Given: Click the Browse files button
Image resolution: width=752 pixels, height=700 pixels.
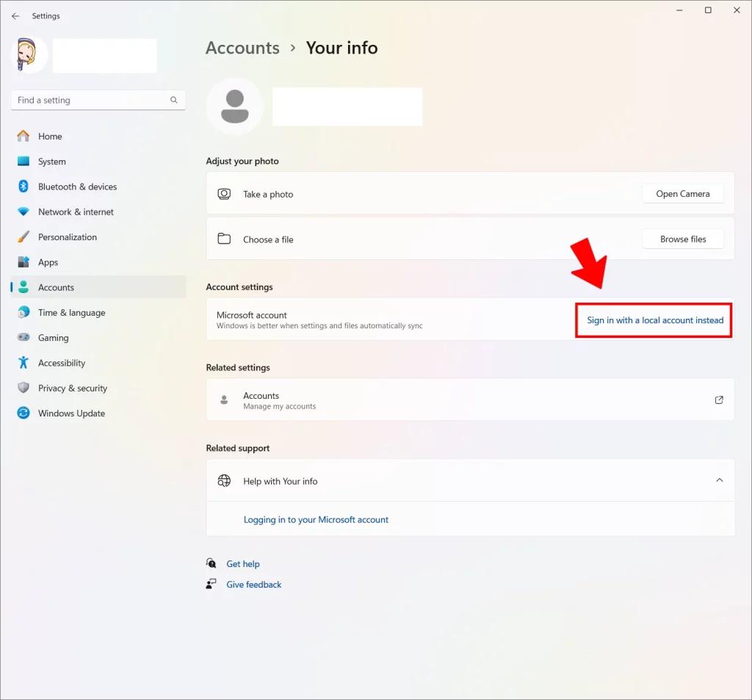Looking at the screenshot, I should [x=682, y=239].
